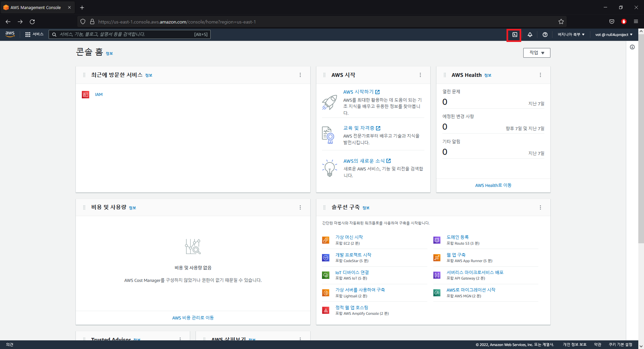Click the Firefox bookmark star icon

tap(561, 22)
